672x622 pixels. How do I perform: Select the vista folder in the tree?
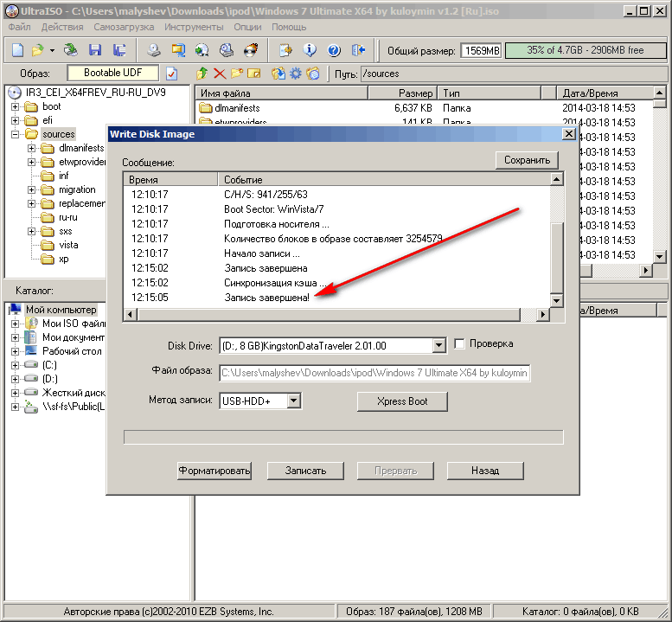coord(68,245)
